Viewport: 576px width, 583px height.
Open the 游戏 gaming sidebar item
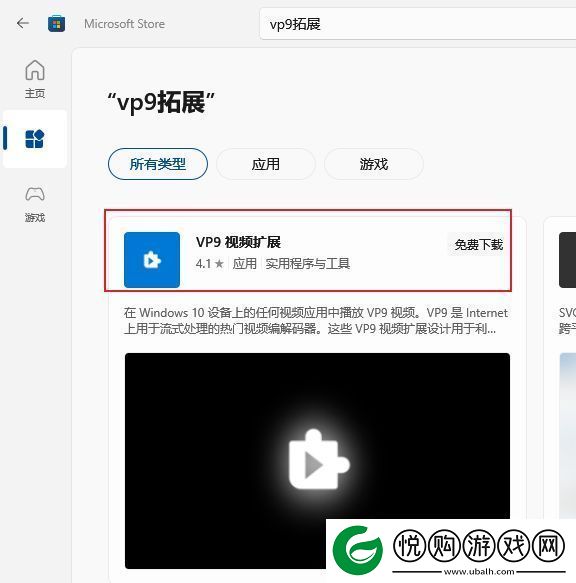(35, 204)
